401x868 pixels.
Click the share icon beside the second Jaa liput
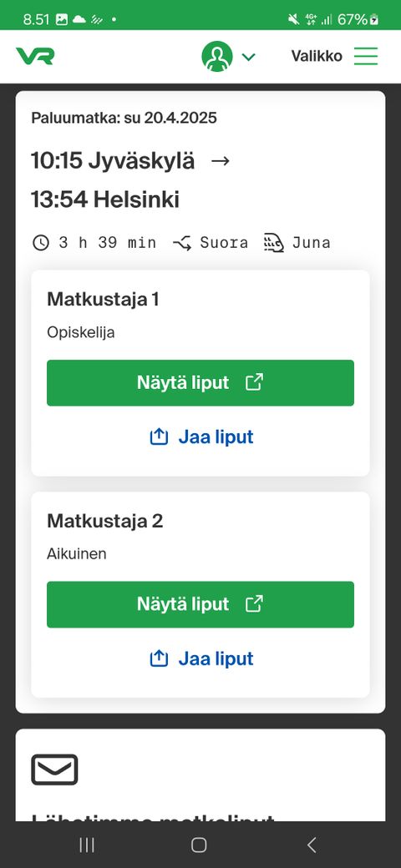[159, 659]
